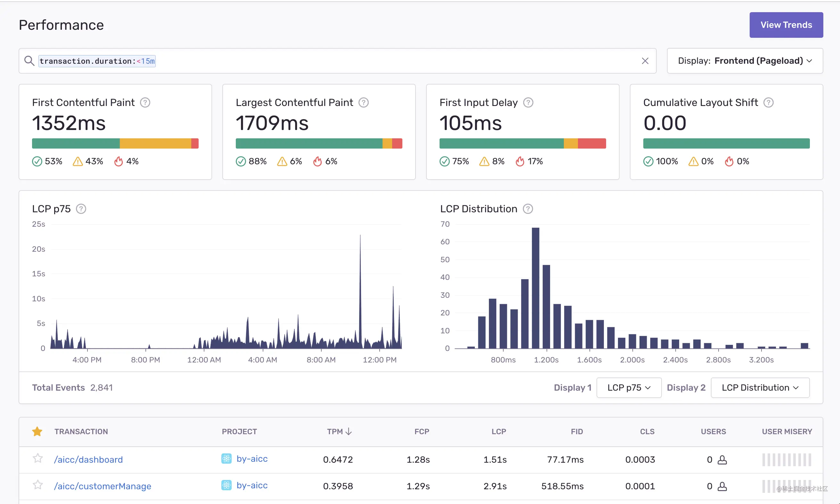840x504 pixels.
Task: Click the LCP Distribution help icon
Action: click(528, 209)
